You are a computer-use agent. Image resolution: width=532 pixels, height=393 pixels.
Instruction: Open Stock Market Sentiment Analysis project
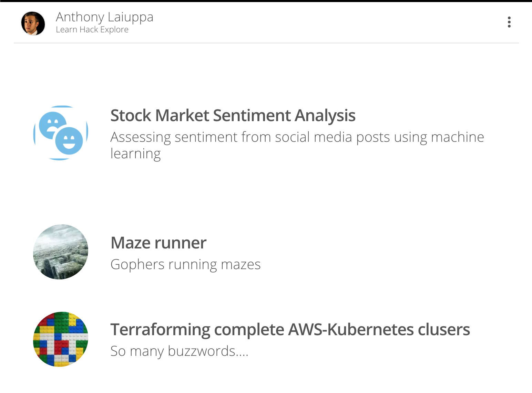pyautogui.click(x=233, y=116)
